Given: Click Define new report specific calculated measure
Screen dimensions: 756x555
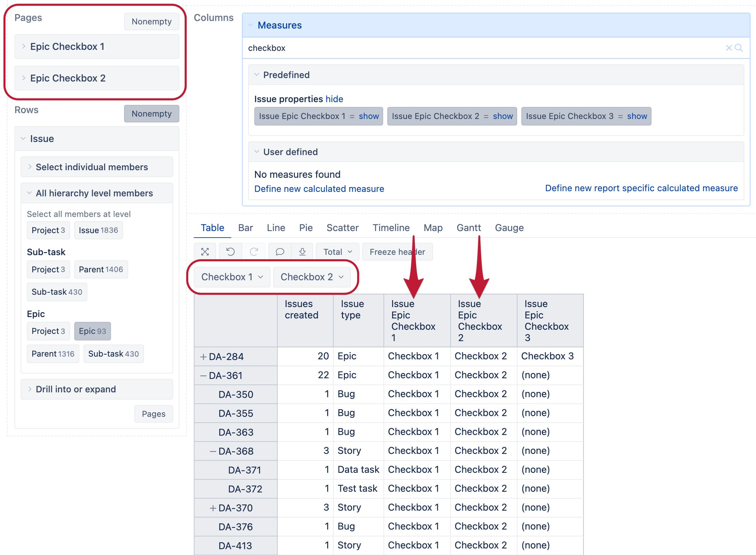Looking at the screenshot, I should click(641, 188).
